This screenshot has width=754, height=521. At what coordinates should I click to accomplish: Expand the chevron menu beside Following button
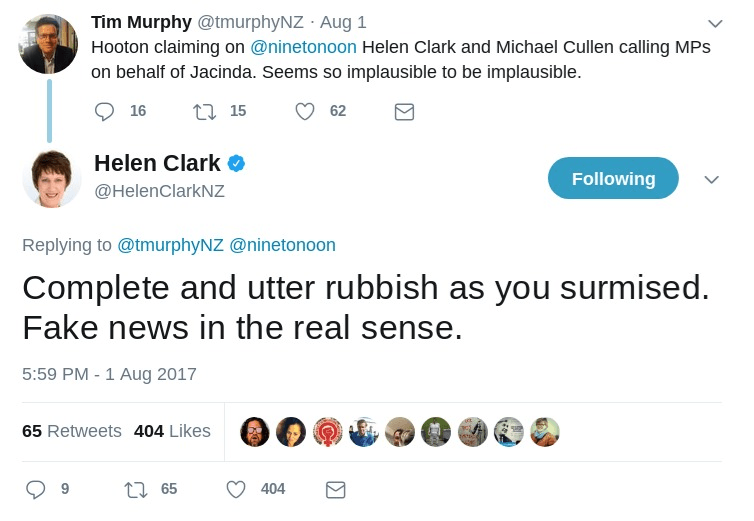[712, 180]
